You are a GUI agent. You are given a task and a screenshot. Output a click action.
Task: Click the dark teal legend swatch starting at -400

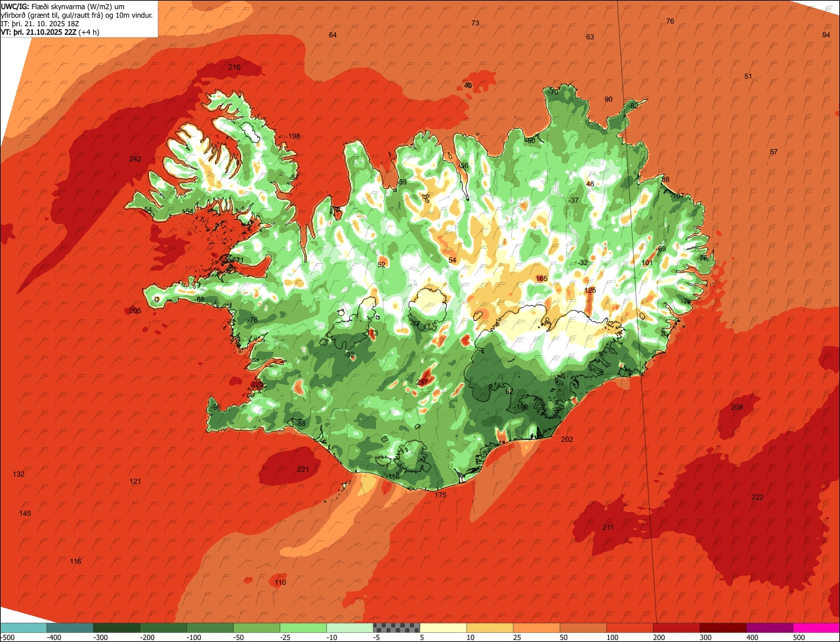click(70, 628)
